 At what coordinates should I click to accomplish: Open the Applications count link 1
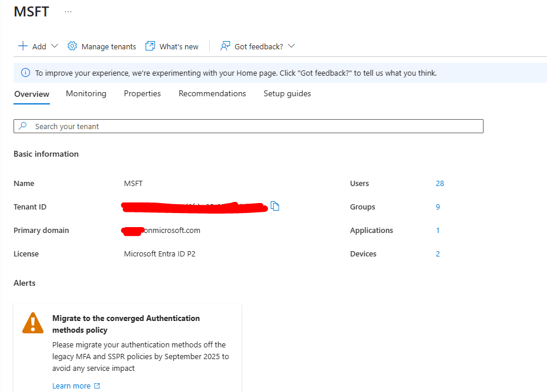click(x=438, y=230)
